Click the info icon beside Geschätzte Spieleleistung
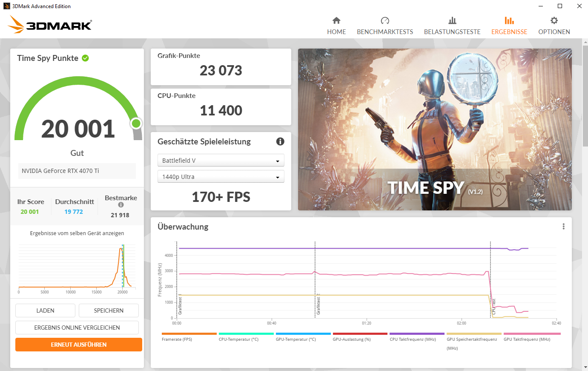 280,141
